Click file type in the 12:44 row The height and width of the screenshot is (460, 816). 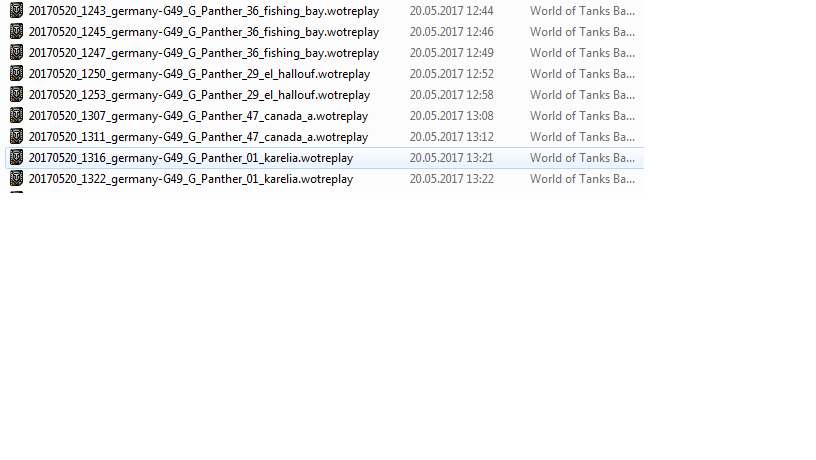582,11
